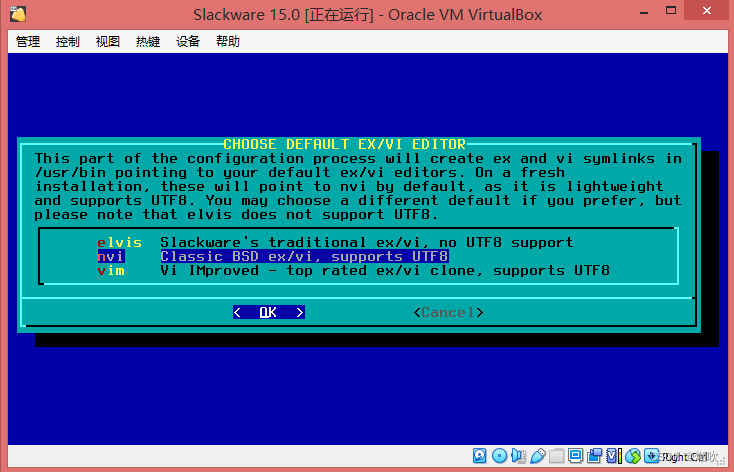Screen dimensions: 734x472
Task: Click the Cancel button in dialog
Action: tap(448, 312)
